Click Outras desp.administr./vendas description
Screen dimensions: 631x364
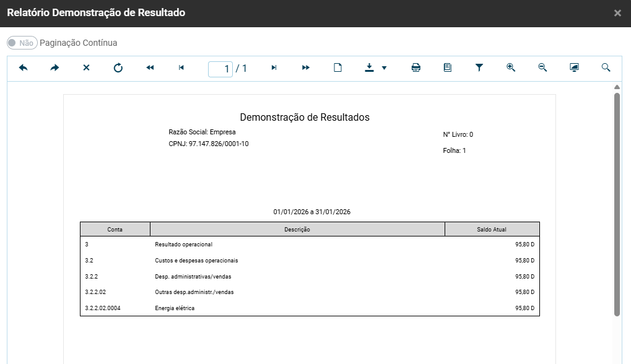click(194, 292)
